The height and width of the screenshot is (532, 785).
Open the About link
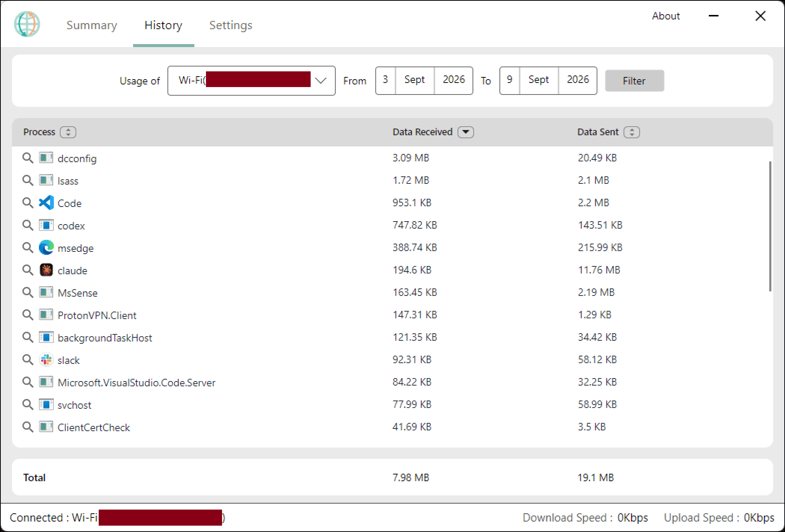(666, 16)
